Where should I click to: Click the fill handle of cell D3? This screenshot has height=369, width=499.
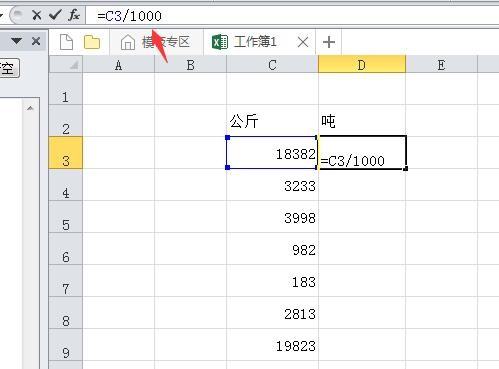pyautogui.click(x=405, y=169)
